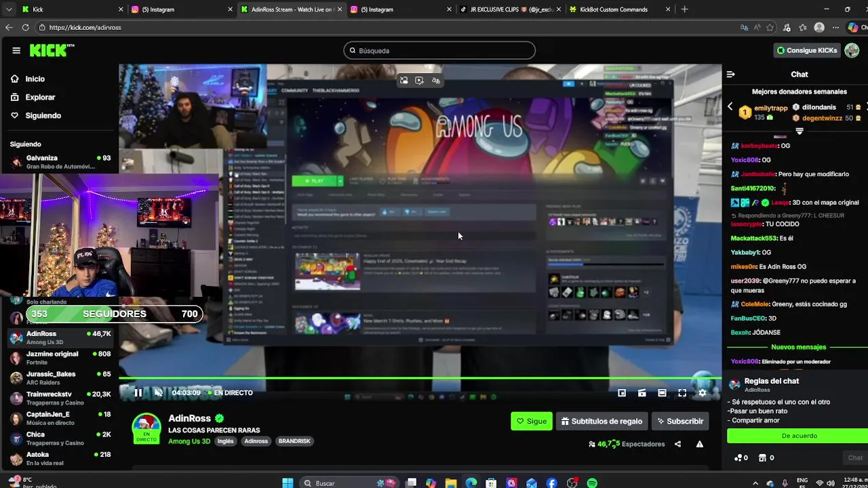The image size is (868, 488).
Task: Go to Inicio in the sidebar
Action: tap(35, 79)
